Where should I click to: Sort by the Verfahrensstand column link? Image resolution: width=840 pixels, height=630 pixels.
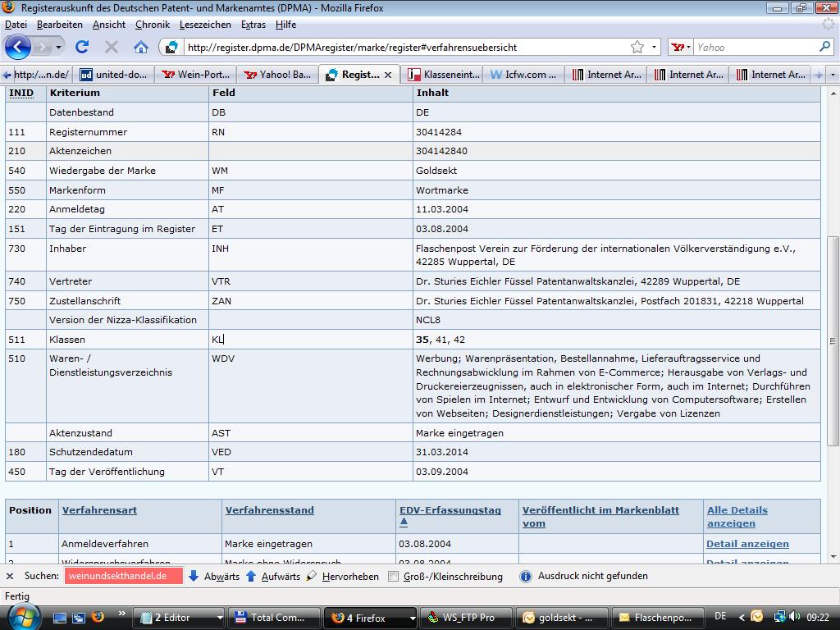[x=269, y=510]
